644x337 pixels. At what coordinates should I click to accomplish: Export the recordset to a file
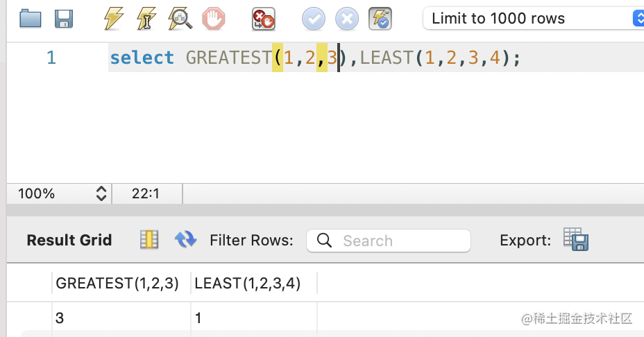tap(576, 240)
